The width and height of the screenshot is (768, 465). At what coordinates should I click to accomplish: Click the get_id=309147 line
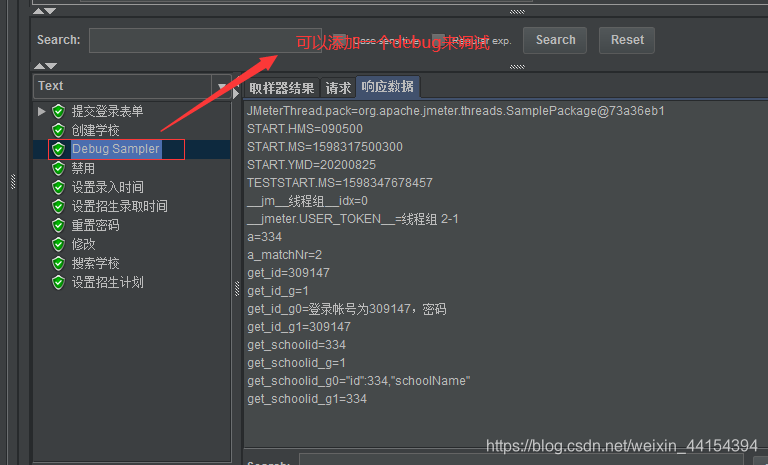288,273
